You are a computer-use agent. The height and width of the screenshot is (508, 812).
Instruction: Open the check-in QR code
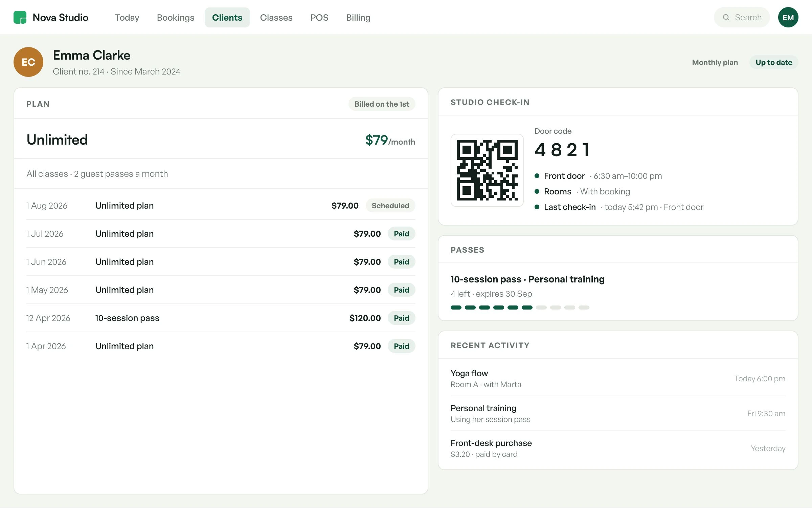(487, 170)
